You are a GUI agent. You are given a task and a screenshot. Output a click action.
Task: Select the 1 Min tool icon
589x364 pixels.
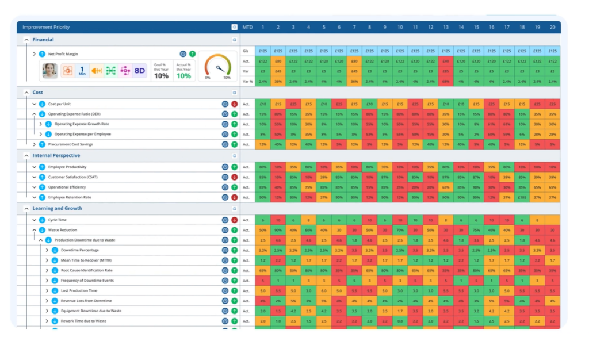click(x=82, y=70)
